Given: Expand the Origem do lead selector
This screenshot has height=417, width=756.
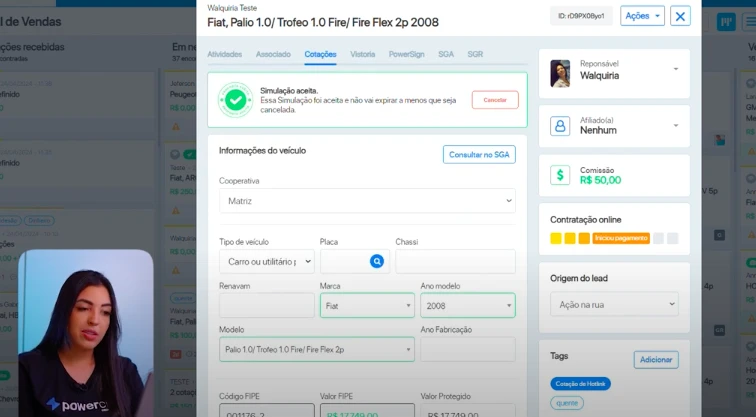Looking at the screenshot, I should (614, 304).
